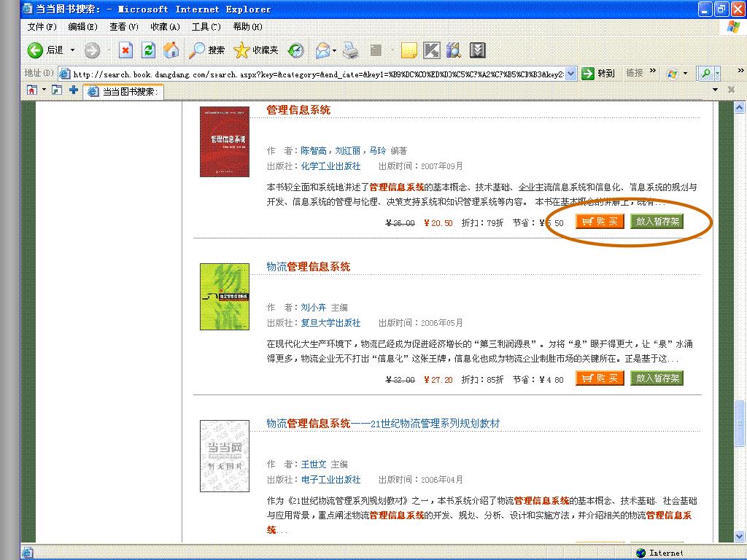Expand the Mail icon dropdown arrow
Viewport: 747px width, 560px height.
334,50
